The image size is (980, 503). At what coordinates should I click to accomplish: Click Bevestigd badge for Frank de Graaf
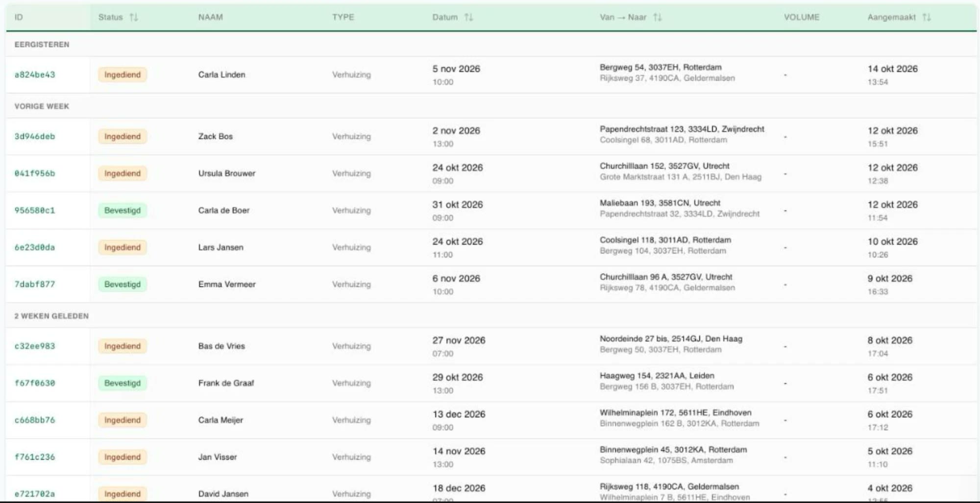[122, 383]
